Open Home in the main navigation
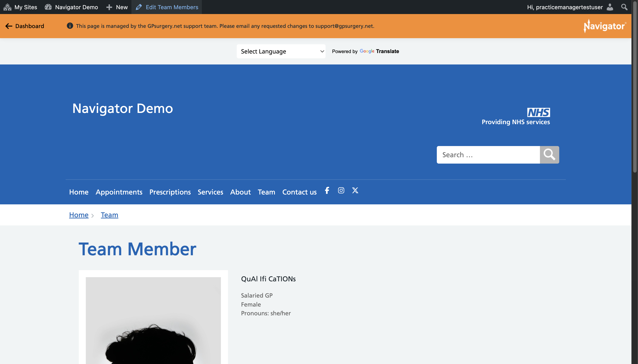 (x=79, y=192)
